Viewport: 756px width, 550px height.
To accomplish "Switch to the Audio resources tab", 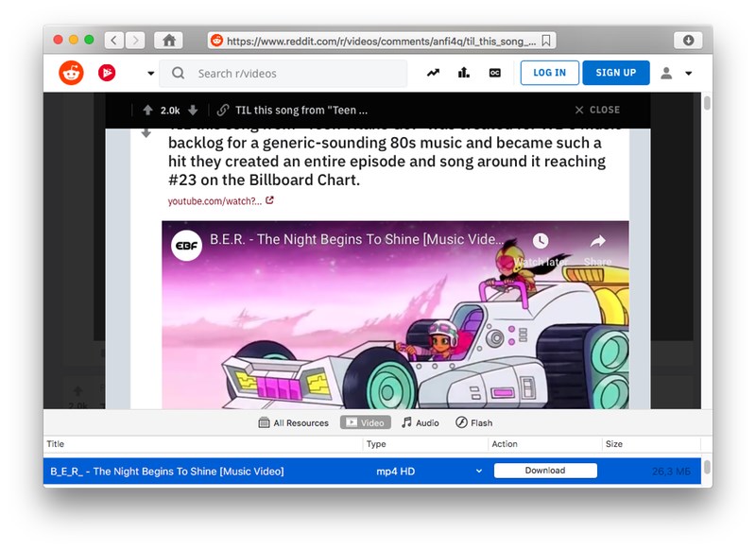I will coord(421,422).
